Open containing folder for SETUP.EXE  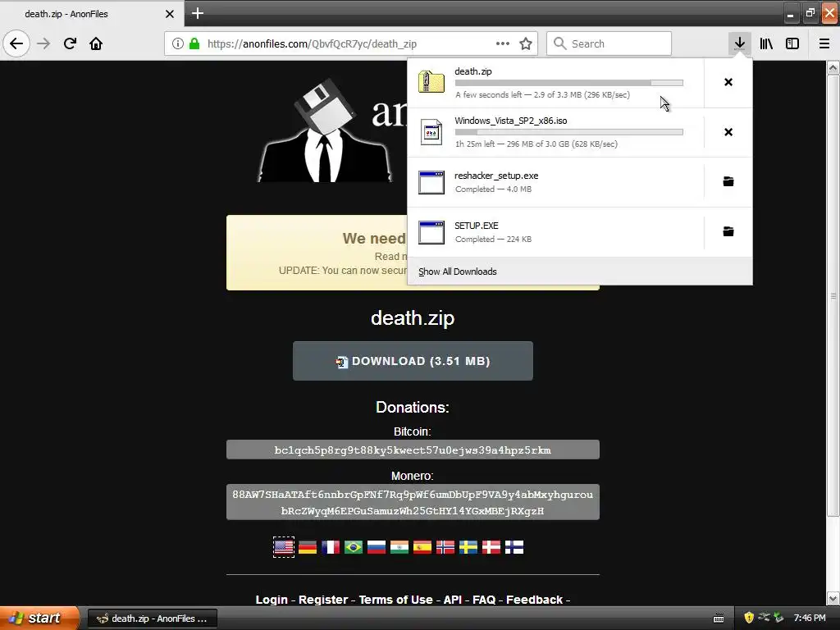(728, 231)
